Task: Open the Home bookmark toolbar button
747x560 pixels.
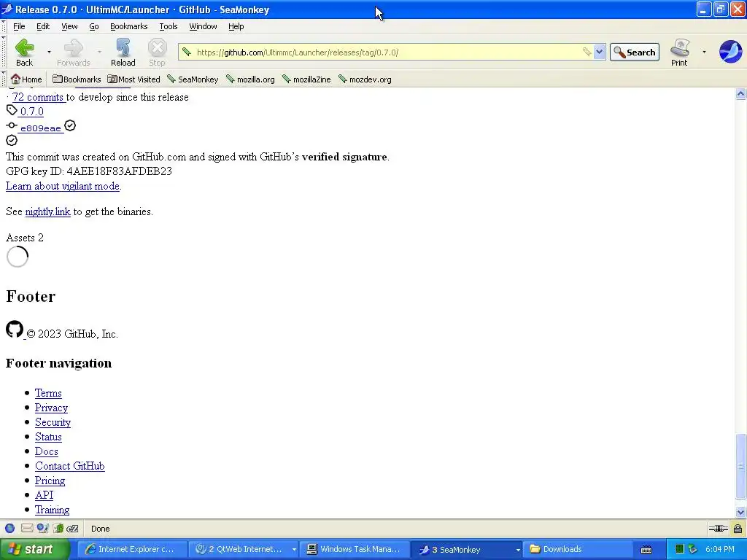Action: 26,79
